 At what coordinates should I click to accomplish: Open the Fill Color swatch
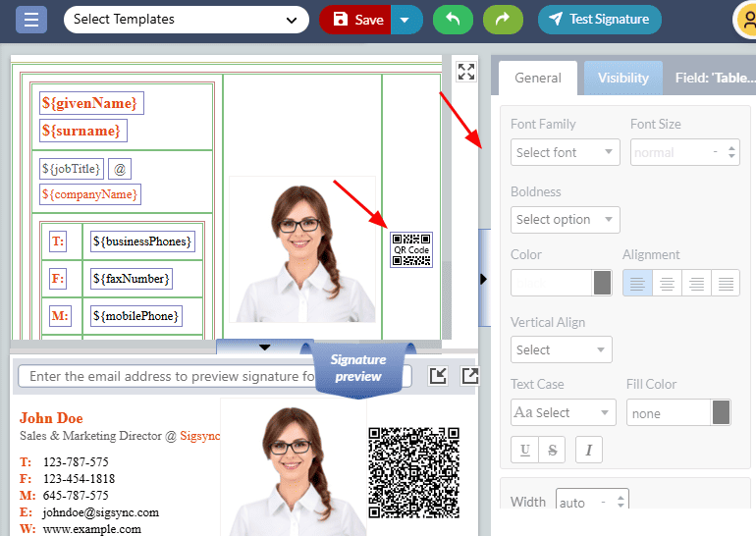tap(721, 413)
